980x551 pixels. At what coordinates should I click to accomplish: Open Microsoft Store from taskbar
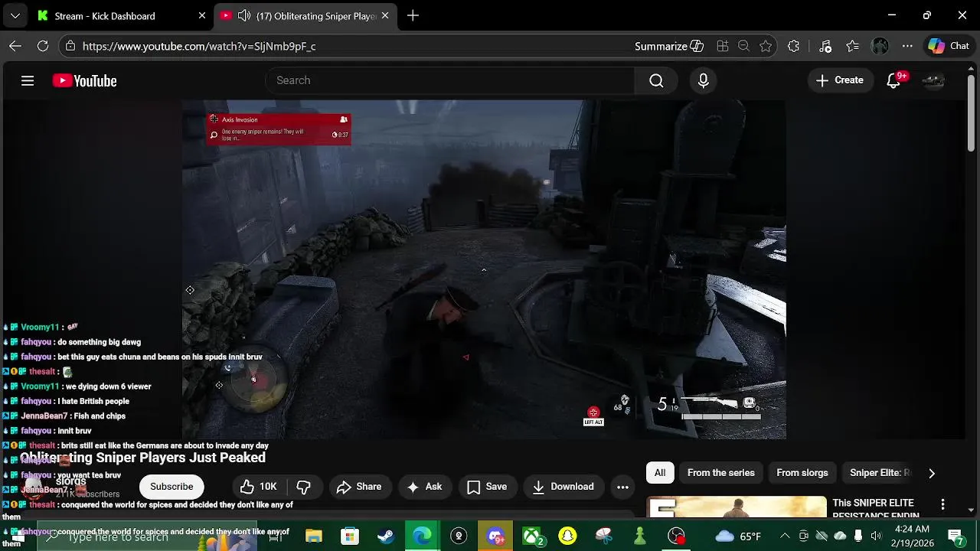(x=349, y=536)
